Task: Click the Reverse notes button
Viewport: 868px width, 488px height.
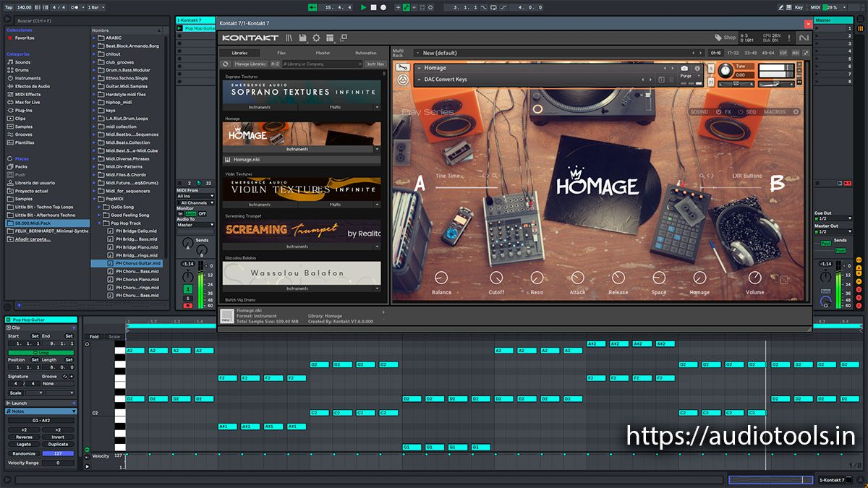Action: click(x=24, y=437)
